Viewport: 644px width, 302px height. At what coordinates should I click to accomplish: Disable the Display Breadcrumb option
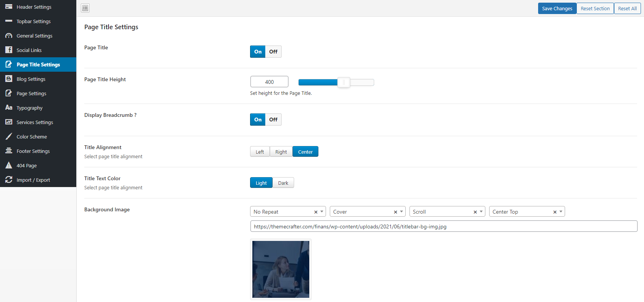[273, 120]
